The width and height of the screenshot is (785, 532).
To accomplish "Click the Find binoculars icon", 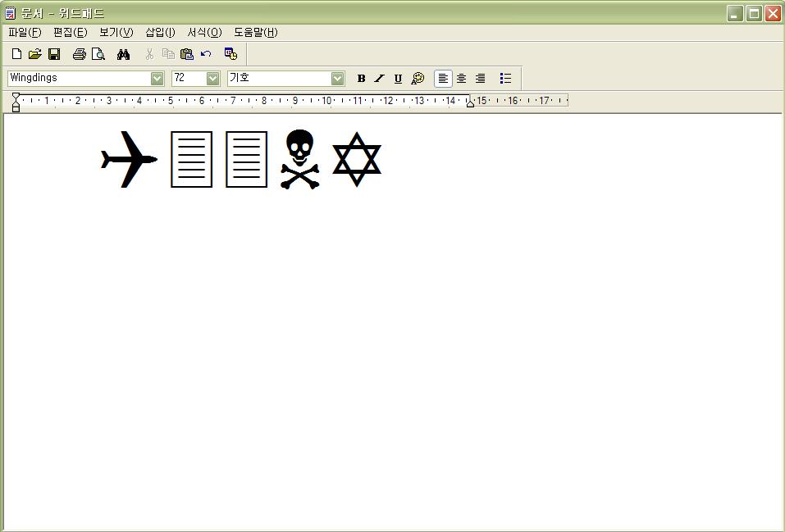I will tap(123, 54).
